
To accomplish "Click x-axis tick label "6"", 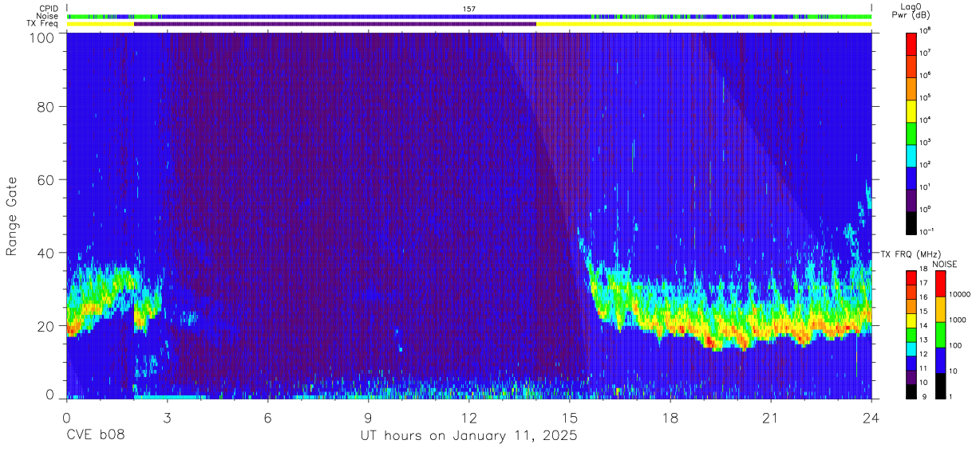I will pos(268,419).
